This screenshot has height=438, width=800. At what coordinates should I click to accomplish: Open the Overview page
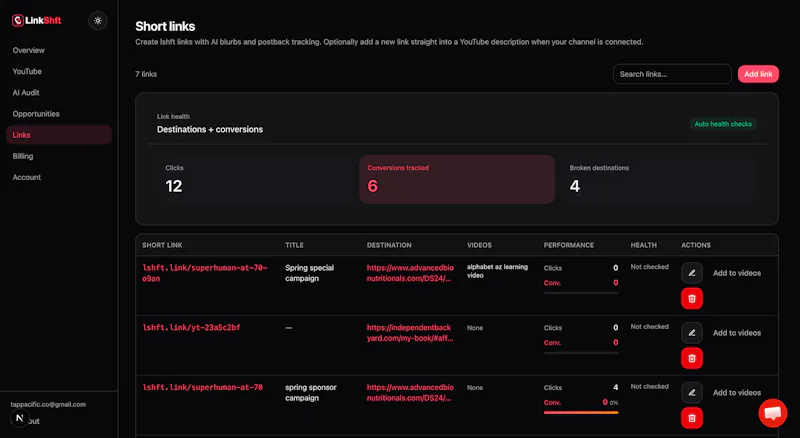coord(29,50)
